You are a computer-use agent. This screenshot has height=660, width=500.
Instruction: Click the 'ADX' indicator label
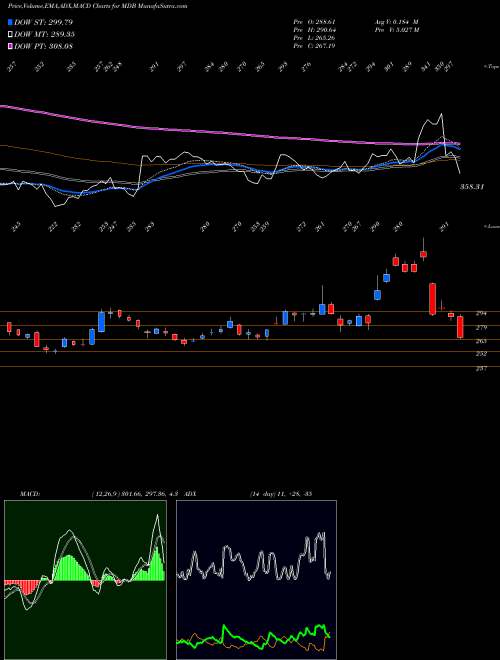[191, 494]
